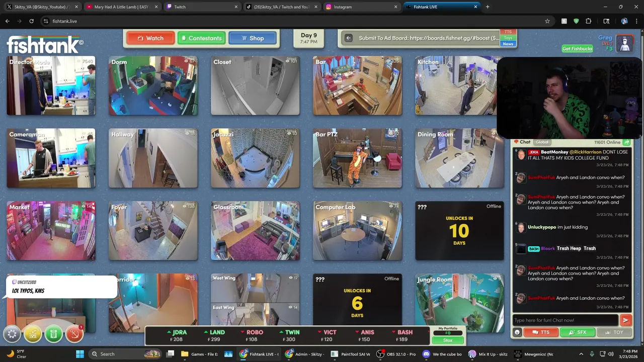Open the Bar PTZ camera feed

click(x=358, y=158)
